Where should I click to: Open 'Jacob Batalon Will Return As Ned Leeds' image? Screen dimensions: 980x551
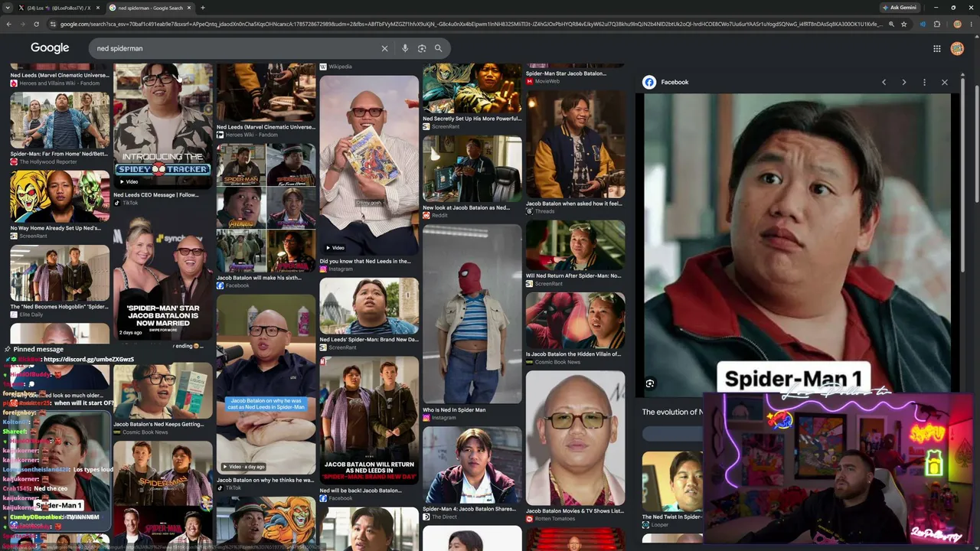(x=369, y=422)
